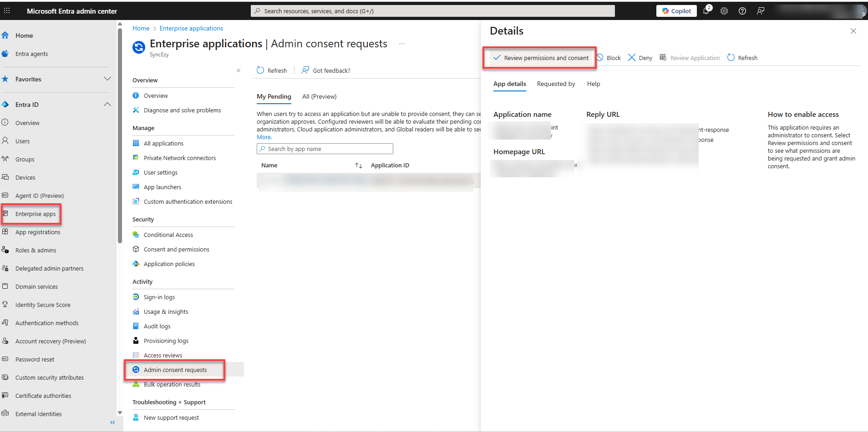Image resolution: width=868 pixels, height=432 pixels.
Task: Collapse the Entra ID section
Action: [107, 105]
